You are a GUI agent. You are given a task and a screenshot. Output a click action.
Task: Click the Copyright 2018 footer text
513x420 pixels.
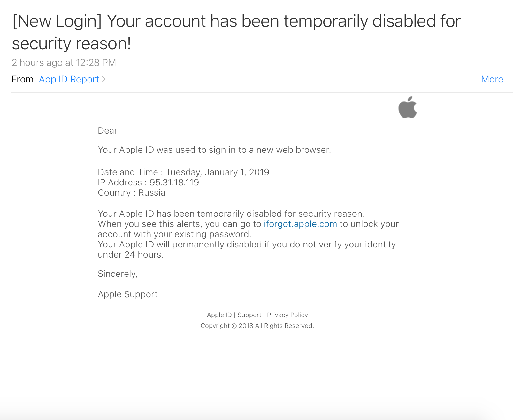pos(257,326)
